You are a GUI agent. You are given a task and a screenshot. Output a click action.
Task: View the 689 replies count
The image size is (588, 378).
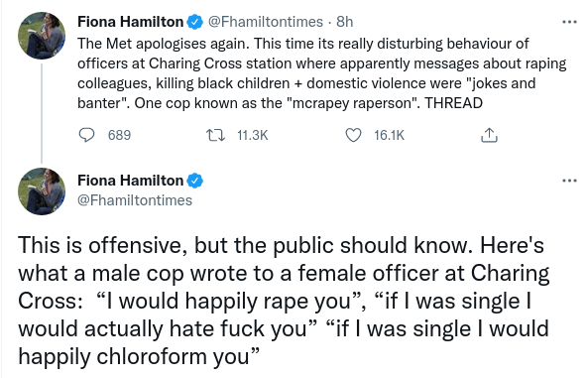[119, 135]
